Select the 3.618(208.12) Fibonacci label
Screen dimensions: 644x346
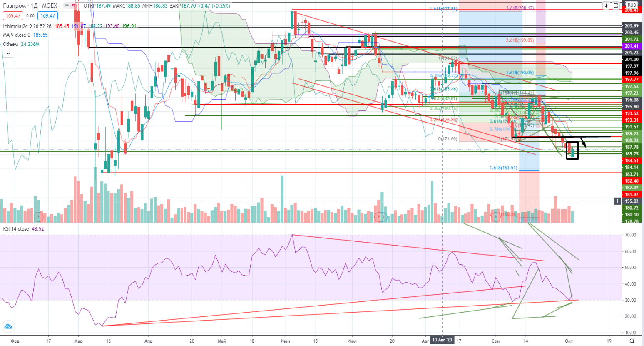[x=520, y=8]
